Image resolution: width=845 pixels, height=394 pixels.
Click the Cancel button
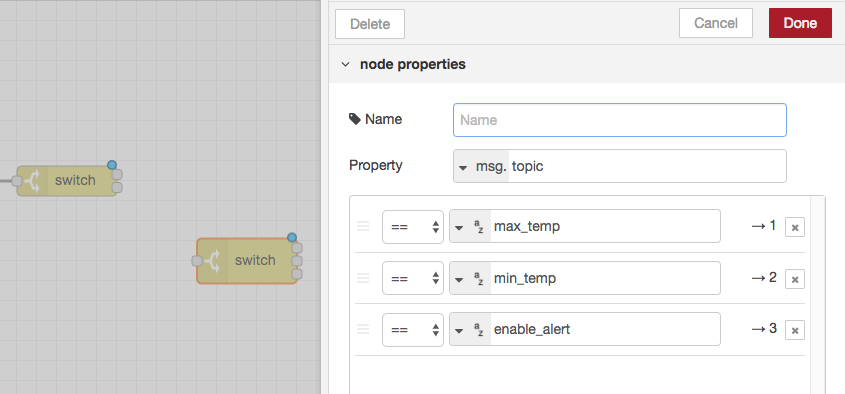716,23
